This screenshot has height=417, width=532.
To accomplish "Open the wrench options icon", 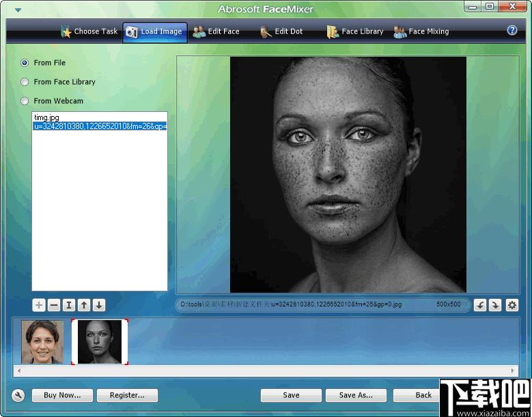I will (18, 395).
